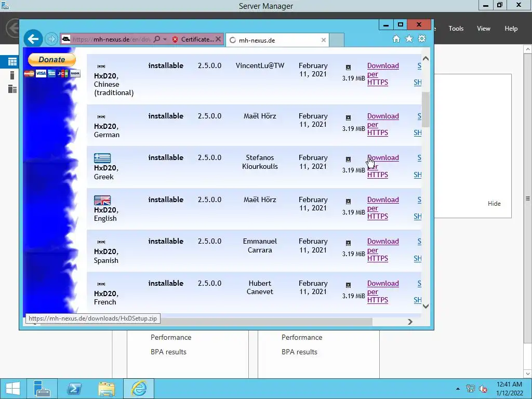Download HxD20 German per HTTPS
Viewport: 532px width, 399px height.
[383, 124]
